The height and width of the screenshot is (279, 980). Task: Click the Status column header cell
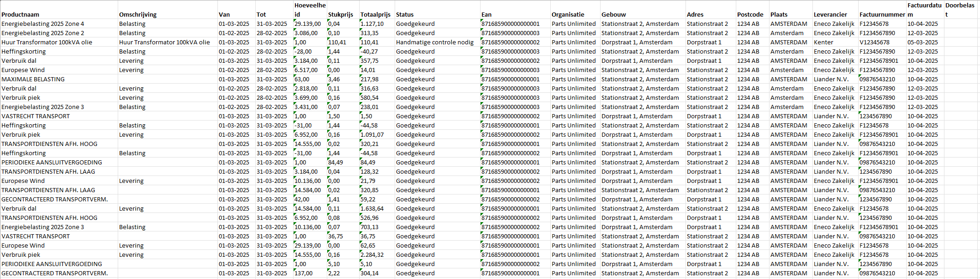coord(405,14)
